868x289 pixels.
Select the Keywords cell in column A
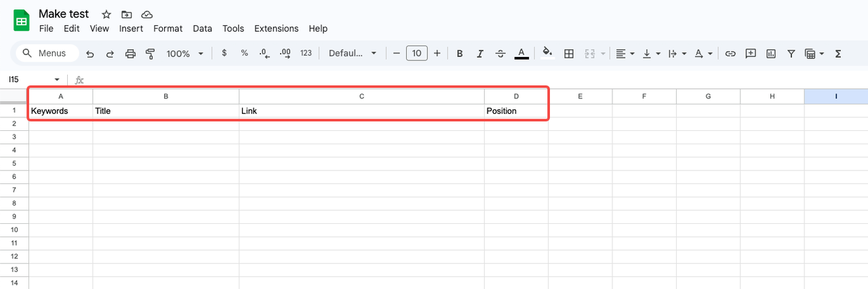[60, 111]
